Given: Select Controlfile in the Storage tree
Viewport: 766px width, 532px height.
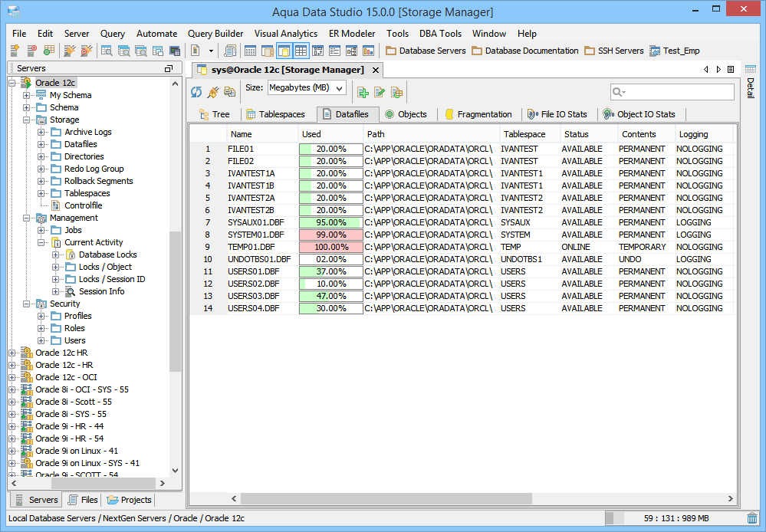Looking at the screenshot, I should (x=84, y=205).
